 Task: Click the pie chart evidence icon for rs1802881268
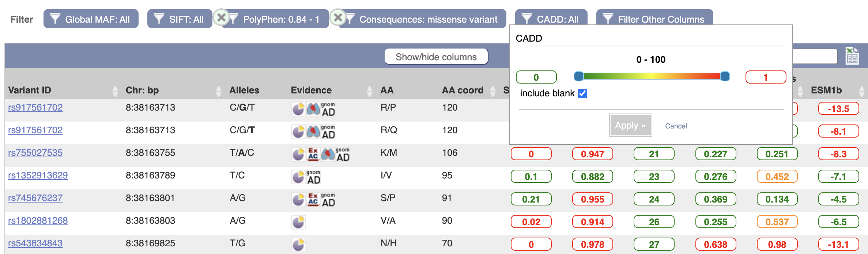click(298, 222)
